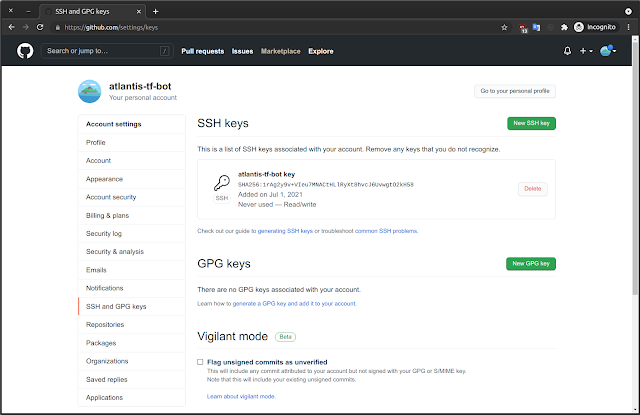Viewport: 640px width, 415px height.
Task: Select SSH and GPG keys in sidebar
Action: pyautogui.click(x=131, y=306)
